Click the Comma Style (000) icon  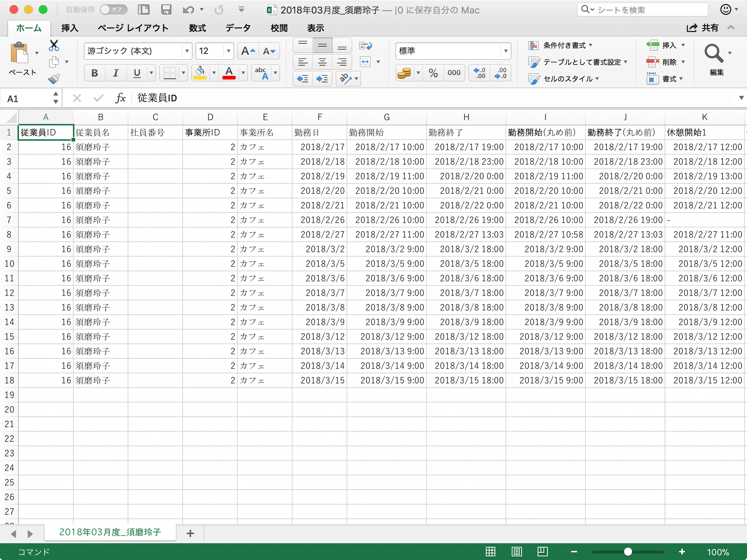(454, 73)
